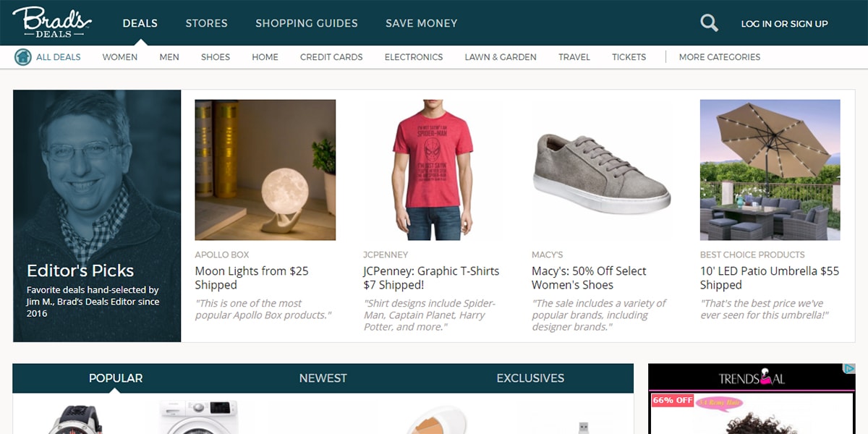Open the Electronics category link
Viewport: 868px width, 434px height.
(414, 57)
